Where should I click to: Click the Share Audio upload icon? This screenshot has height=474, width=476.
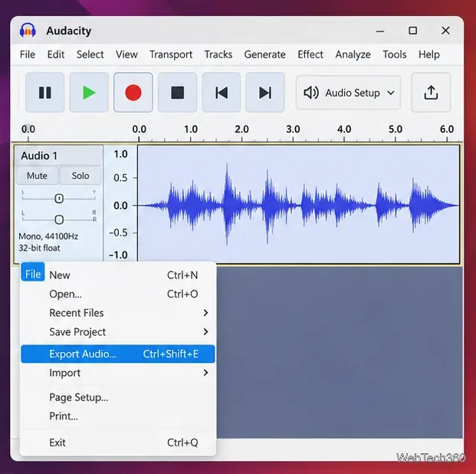point(431,92)
